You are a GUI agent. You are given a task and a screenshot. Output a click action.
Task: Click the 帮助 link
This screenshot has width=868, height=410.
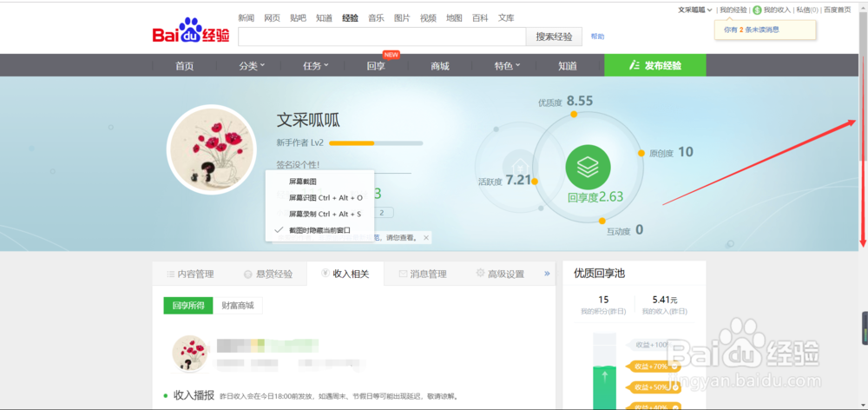coord(597,36)
